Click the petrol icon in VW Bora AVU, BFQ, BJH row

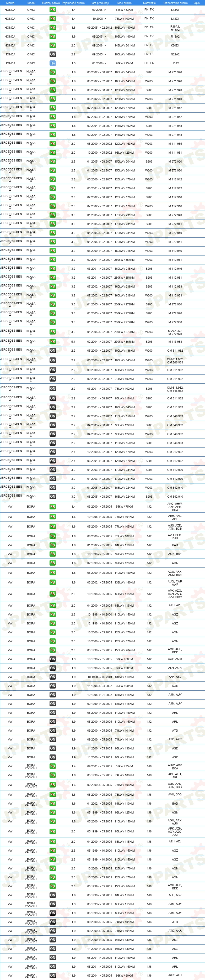click(x=53, y=536)
